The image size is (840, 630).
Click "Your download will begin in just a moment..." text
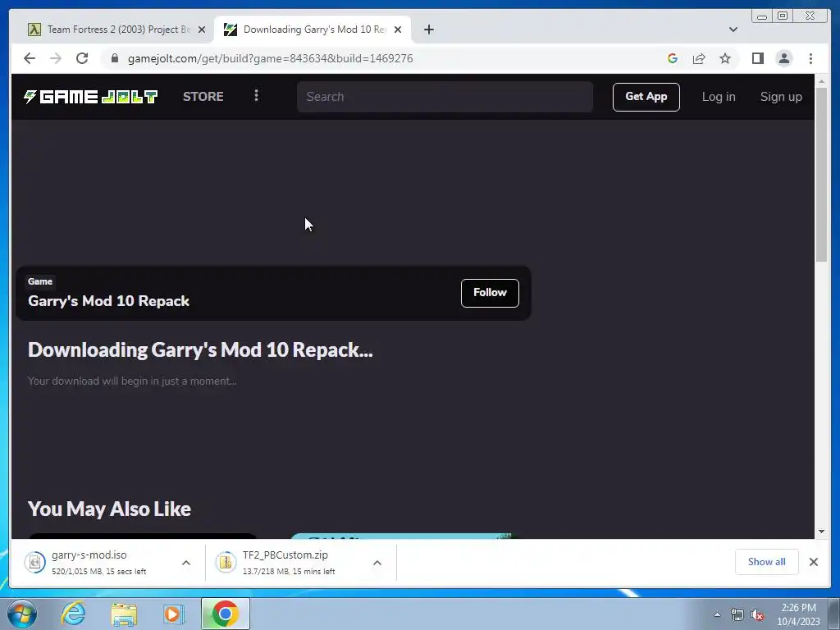point(132,381)
